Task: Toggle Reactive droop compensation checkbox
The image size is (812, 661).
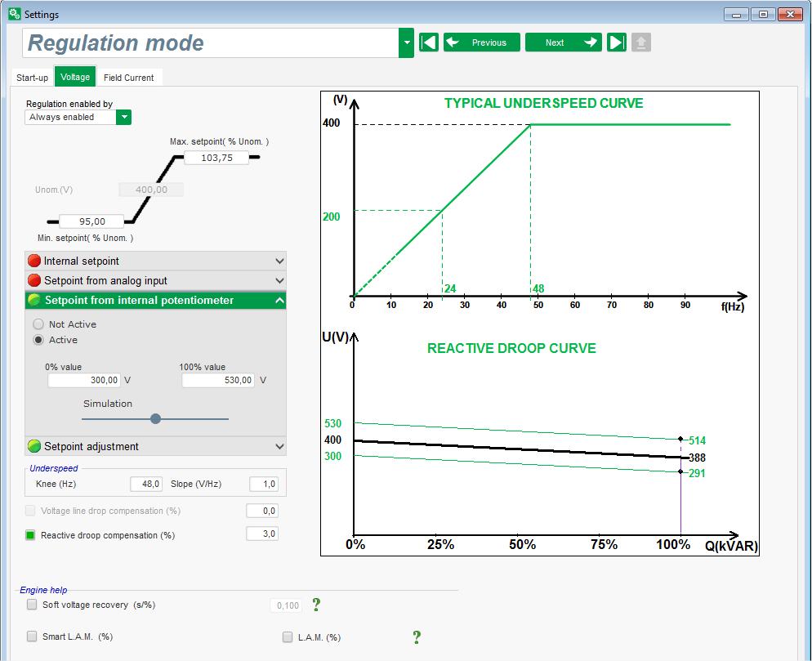Action: pyautogui.click(x=30, y=535)
